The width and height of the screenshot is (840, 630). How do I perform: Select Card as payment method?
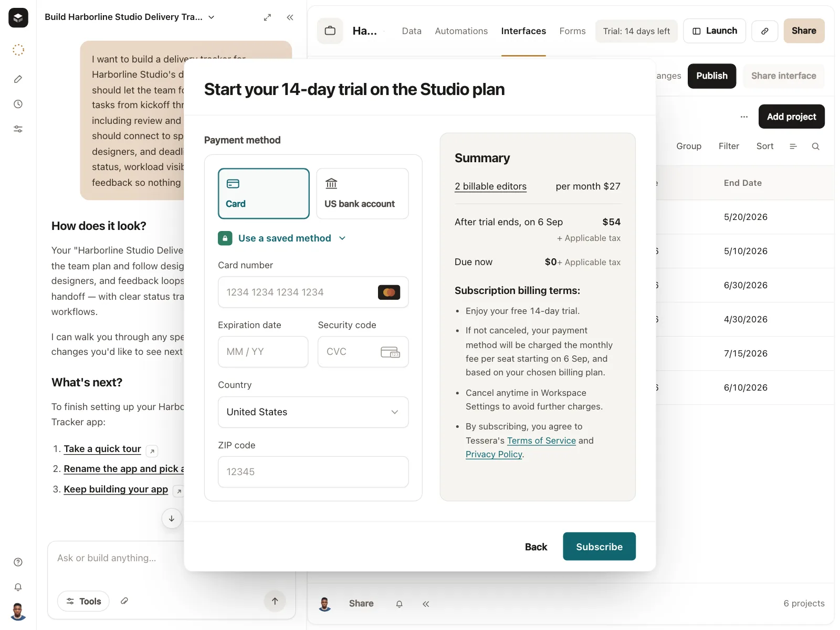tap(264, 193)
